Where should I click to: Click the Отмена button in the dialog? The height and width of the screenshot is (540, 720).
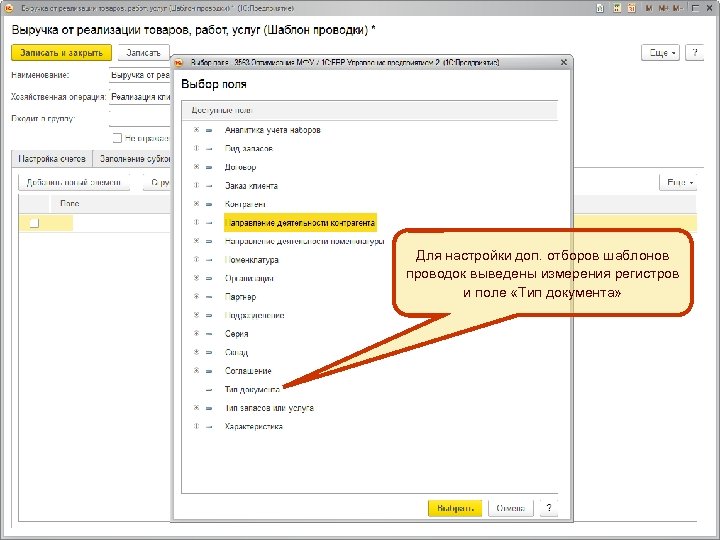[x=511, y=508]
